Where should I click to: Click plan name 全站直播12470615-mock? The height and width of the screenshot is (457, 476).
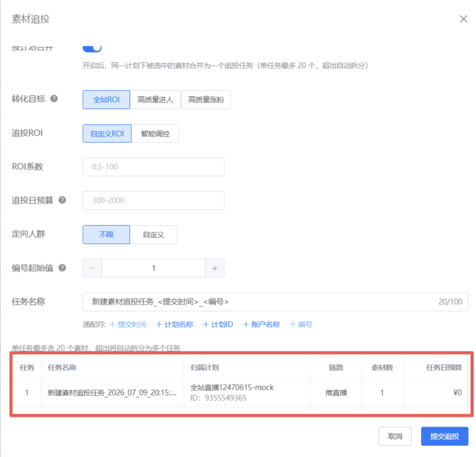pos(232,387)
